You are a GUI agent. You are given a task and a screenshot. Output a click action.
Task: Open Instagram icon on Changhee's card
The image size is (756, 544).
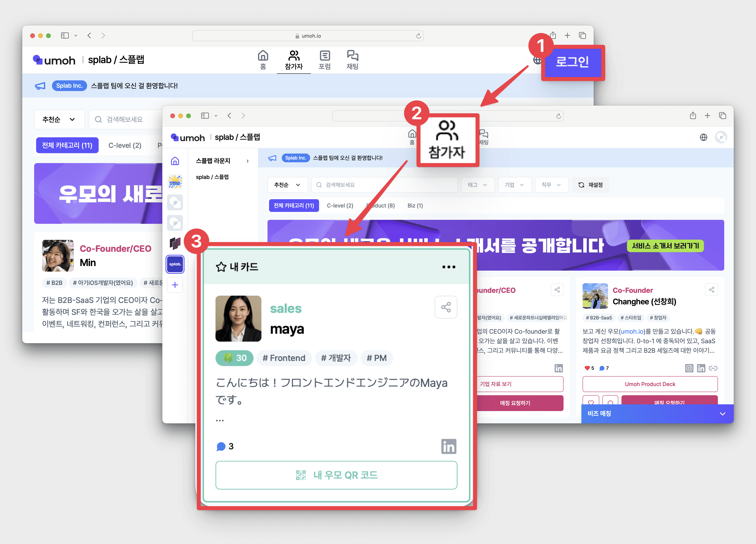point(689,368)
